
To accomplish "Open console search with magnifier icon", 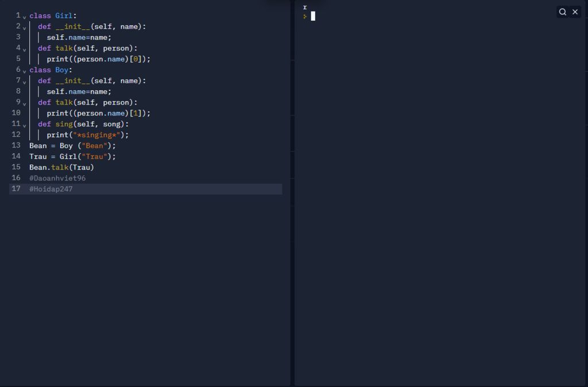I will point(563,12).
